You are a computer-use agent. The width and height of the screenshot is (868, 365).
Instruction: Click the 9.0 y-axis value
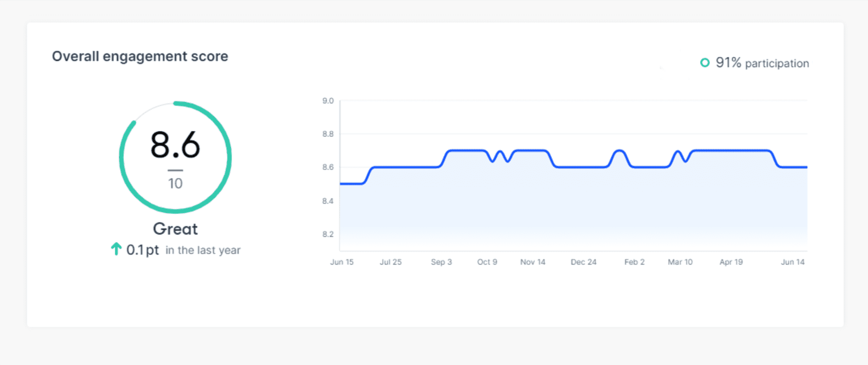328,101
